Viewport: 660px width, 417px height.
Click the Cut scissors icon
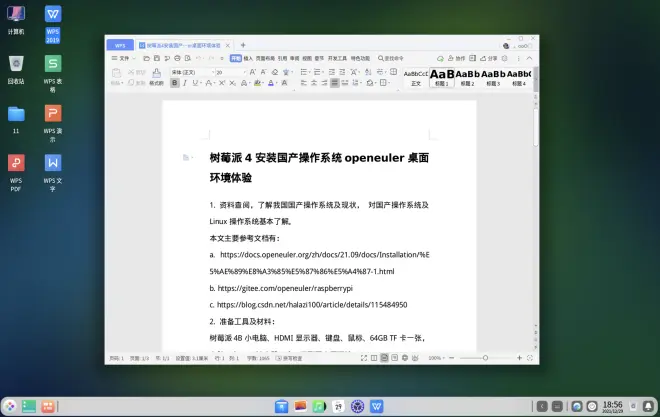131,72
